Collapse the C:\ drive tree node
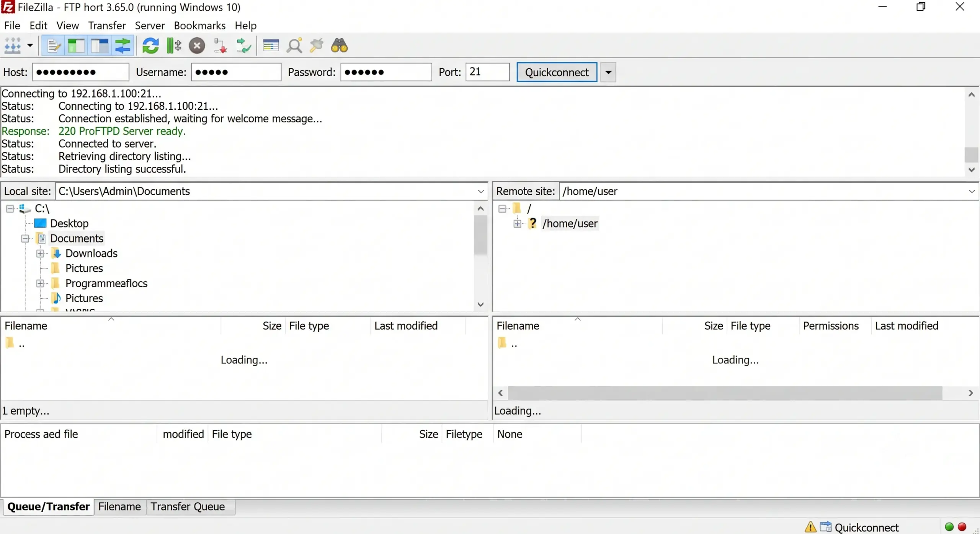980x534 pixels. tap(10, 208)
